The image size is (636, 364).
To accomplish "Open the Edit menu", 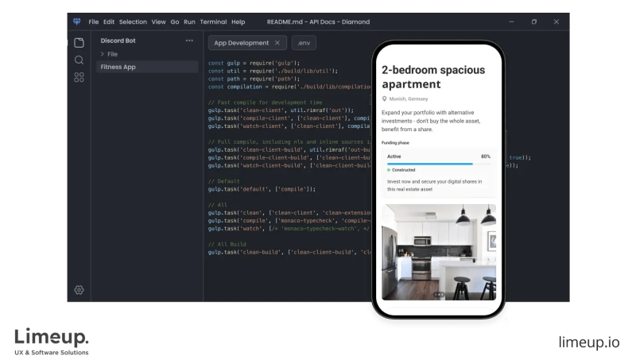I will click(109, 22).
